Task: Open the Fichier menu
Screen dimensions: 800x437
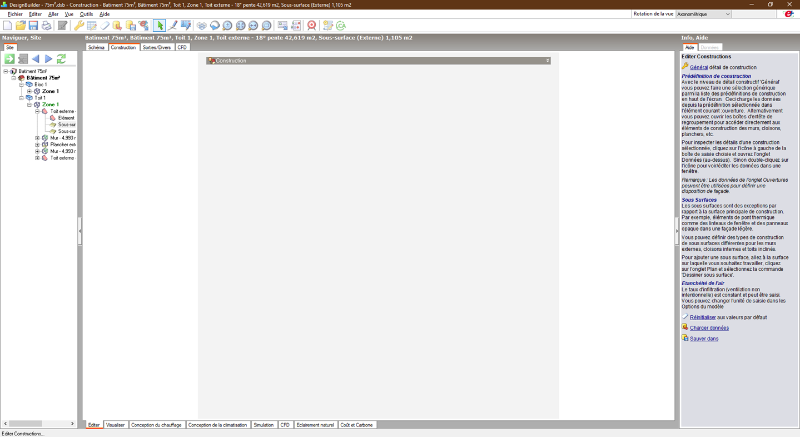Action: tap(13, 15)
